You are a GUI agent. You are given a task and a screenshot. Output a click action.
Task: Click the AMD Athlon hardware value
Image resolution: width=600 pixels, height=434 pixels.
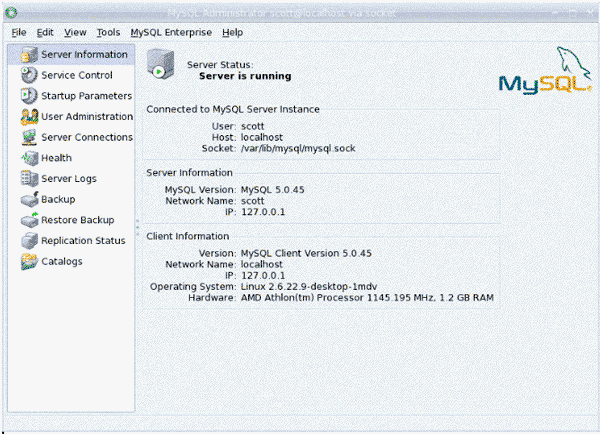(367, 298)
